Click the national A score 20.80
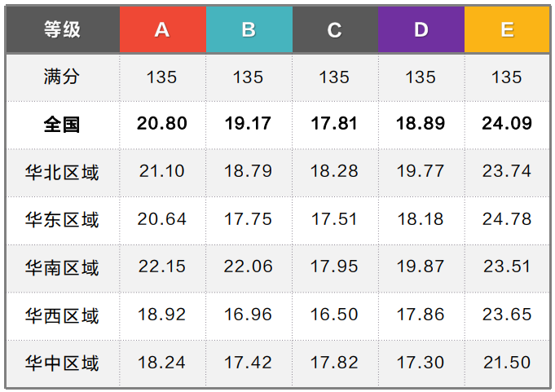Viewport: 555px width, 392px height. point(162,124)
